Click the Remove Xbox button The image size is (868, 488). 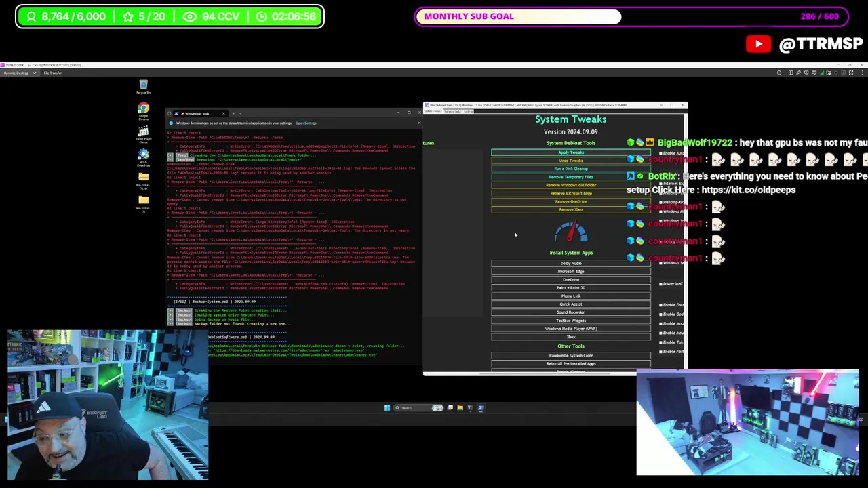[x=571, y=209]
